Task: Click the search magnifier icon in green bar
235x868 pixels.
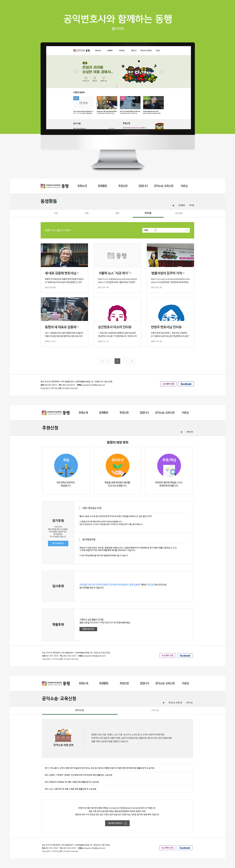Action: coord(187,230)
